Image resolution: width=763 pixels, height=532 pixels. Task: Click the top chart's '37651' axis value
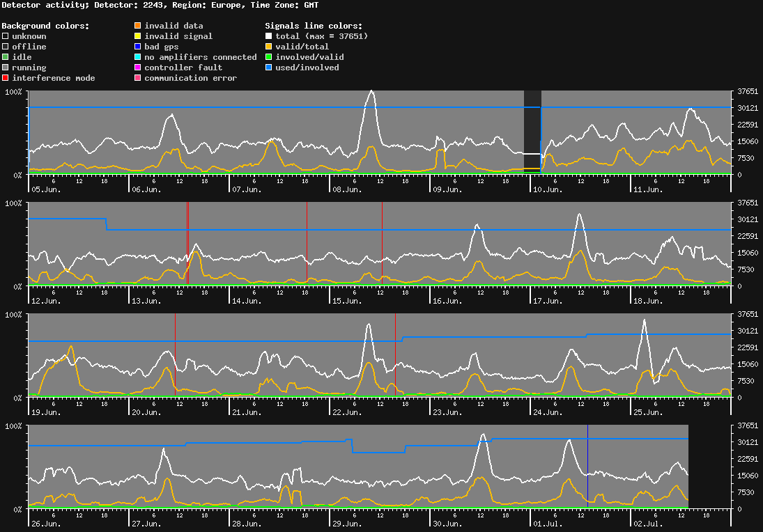[x=748, y=91]
